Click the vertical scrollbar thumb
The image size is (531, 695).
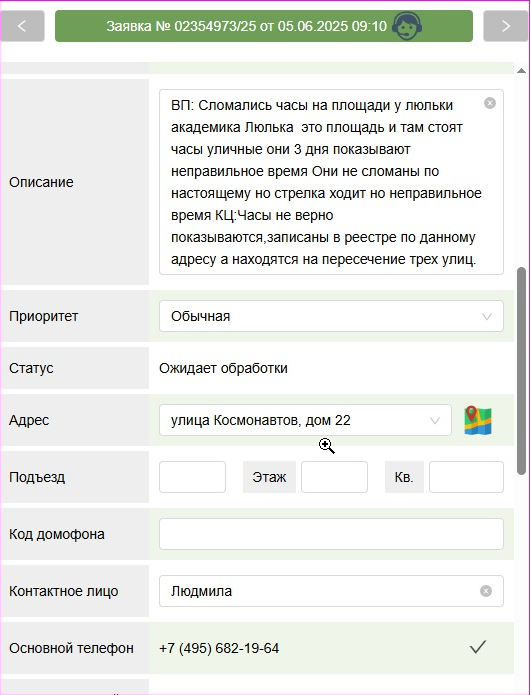[x=521, y=371]
